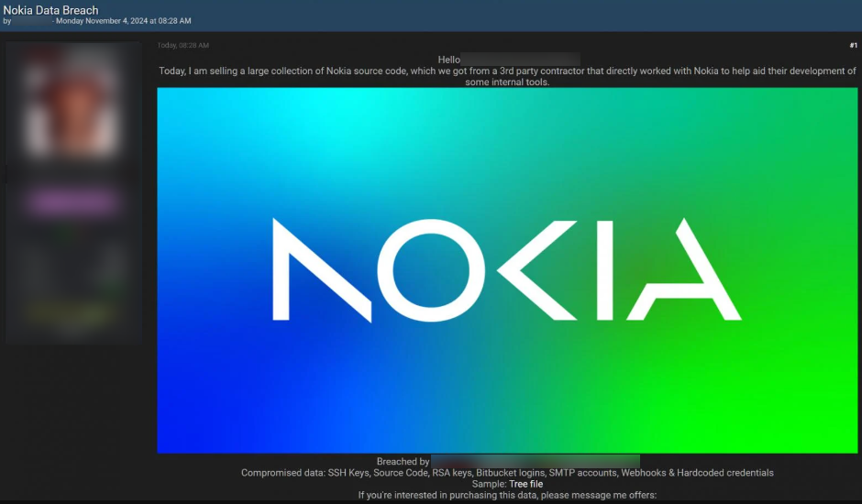Image resolution: width=862 pixels, height=504 pixels.
Task: Click the Monday November 4, 2024 thread date
Action: (123, 20)
